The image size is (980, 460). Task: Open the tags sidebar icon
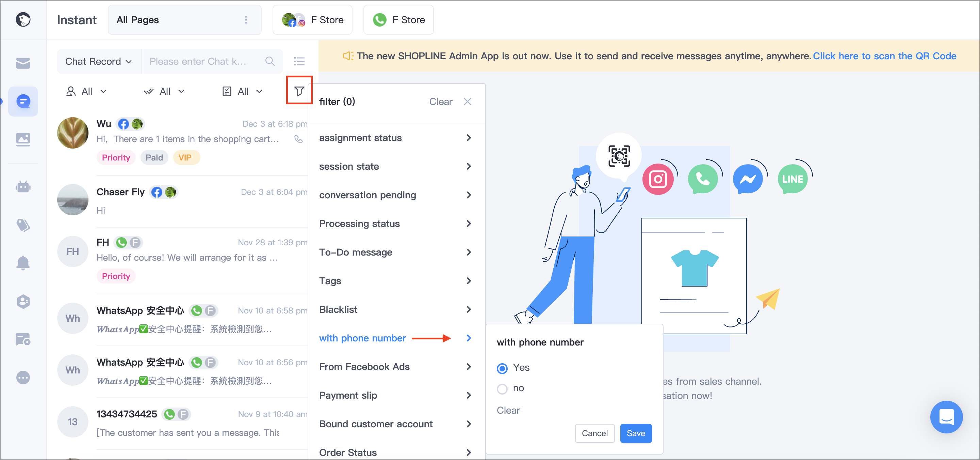(x=23, y=225)
